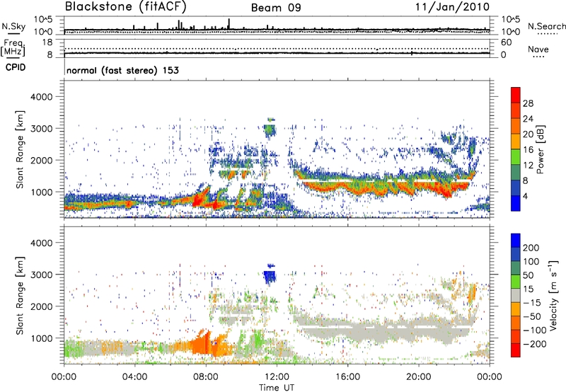The width and height of the screenshot is (566, 392).
Task: Click 'normal (fast stereo) 153' text
Action: (122, 70)
